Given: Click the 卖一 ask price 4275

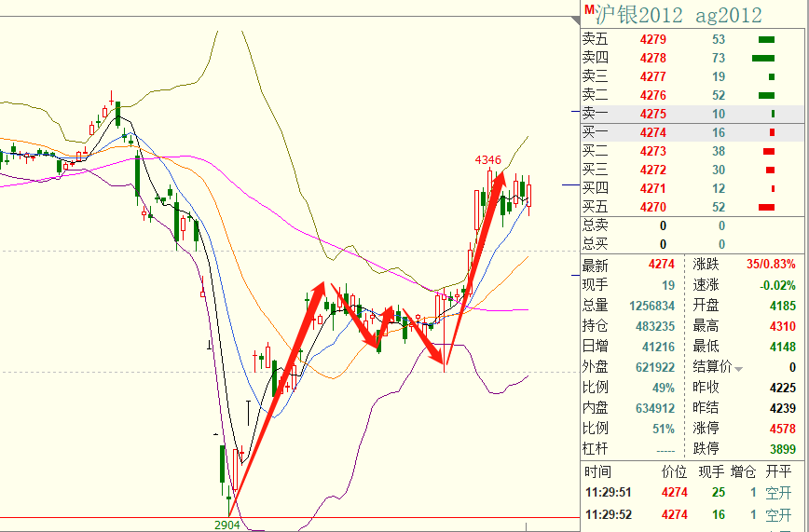Looking at the screenshot, I should [652, 114].
